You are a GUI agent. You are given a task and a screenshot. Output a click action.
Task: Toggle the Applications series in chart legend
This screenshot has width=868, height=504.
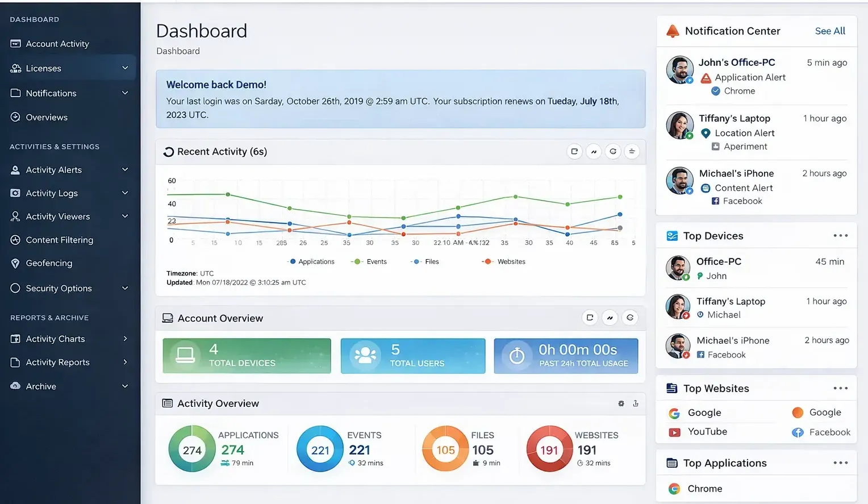(311, 262)
